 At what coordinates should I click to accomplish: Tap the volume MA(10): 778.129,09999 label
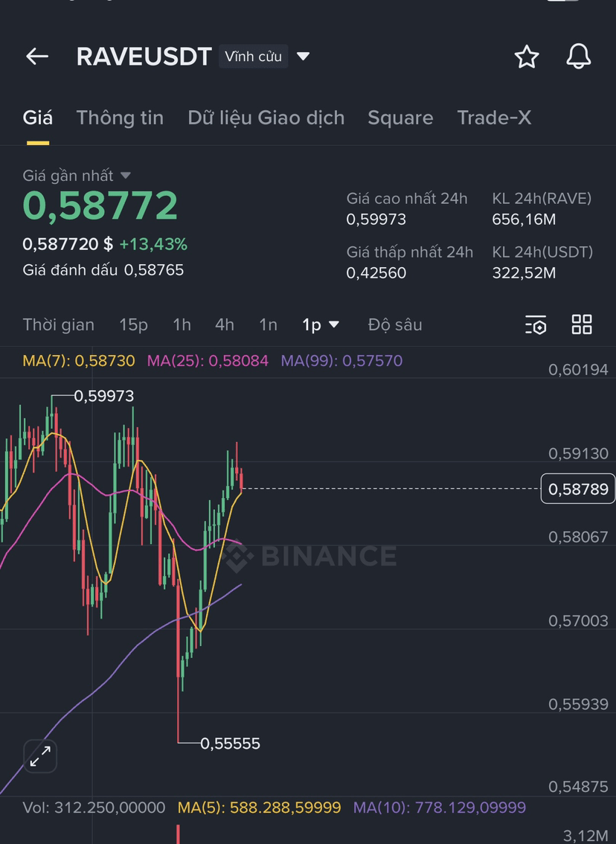440,808
